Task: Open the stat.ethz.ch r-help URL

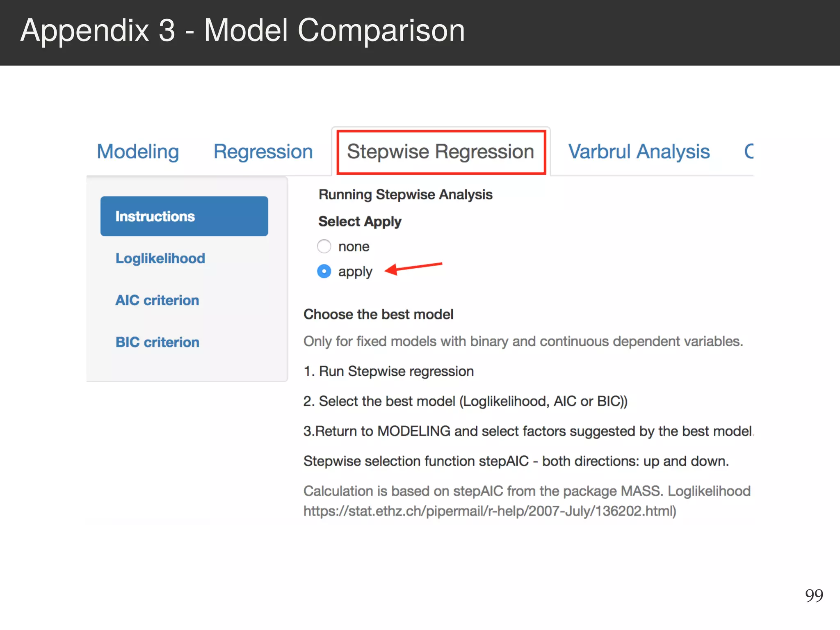Action: point(490,511)
